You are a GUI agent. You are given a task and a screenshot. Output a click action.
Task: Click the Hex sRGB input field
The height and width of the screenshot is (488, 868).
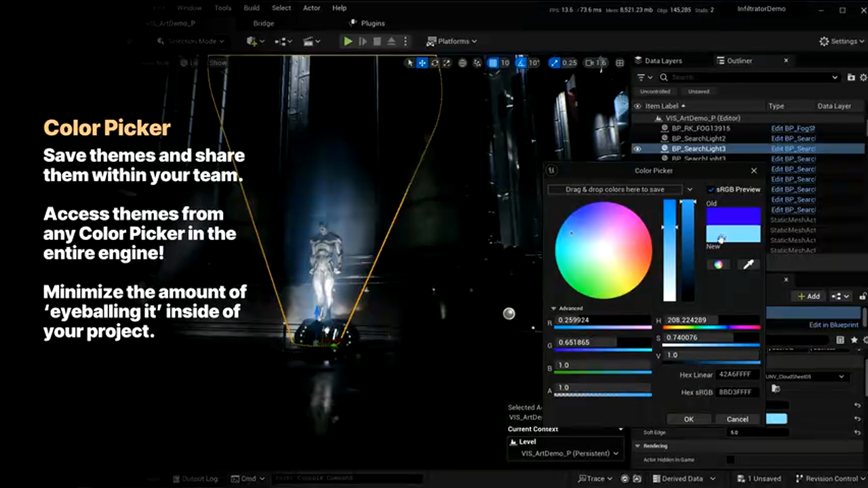click(736, 392)
